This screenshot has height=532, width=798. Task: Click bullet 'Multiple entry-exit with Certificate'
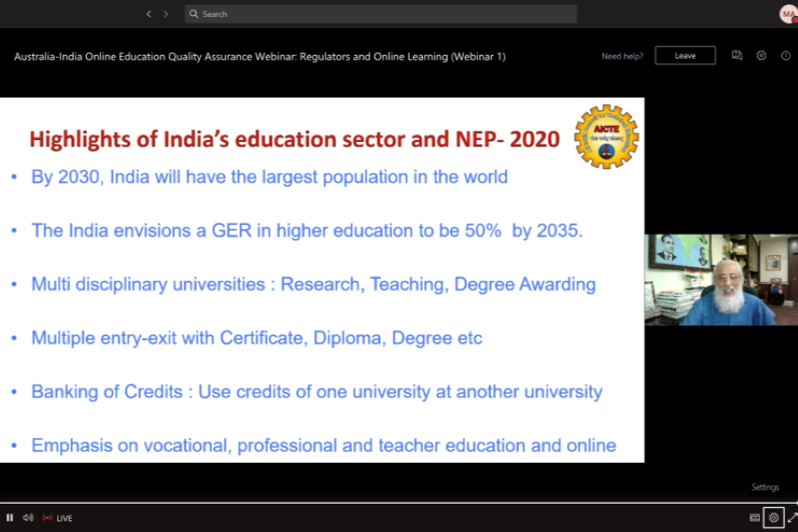[x=256, y=338]
